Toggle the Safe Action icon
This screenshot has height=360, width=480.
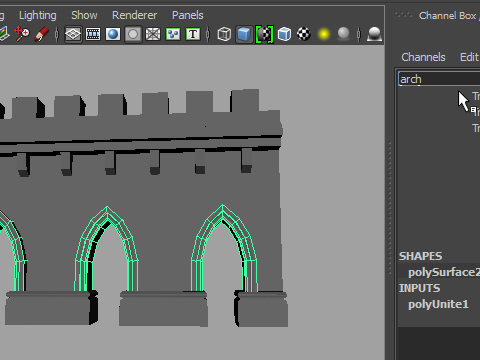[x=173, y=34]
